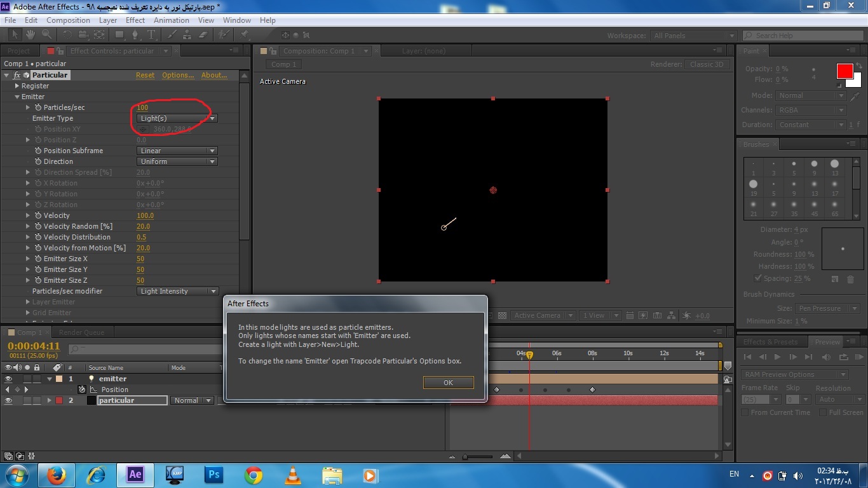Hide the emitter layer eye
868x488 pixels.
click(8, 379)
